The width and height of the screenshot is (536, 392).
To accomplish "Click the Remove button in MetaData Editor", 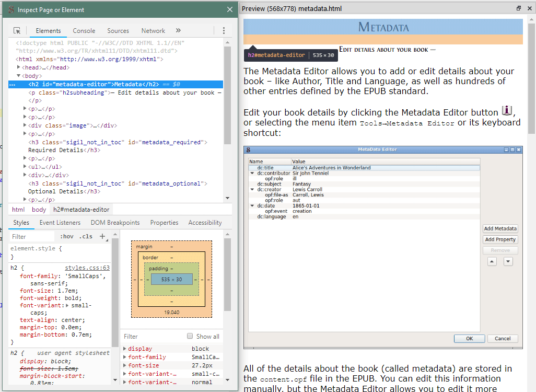I will point(500,250).
